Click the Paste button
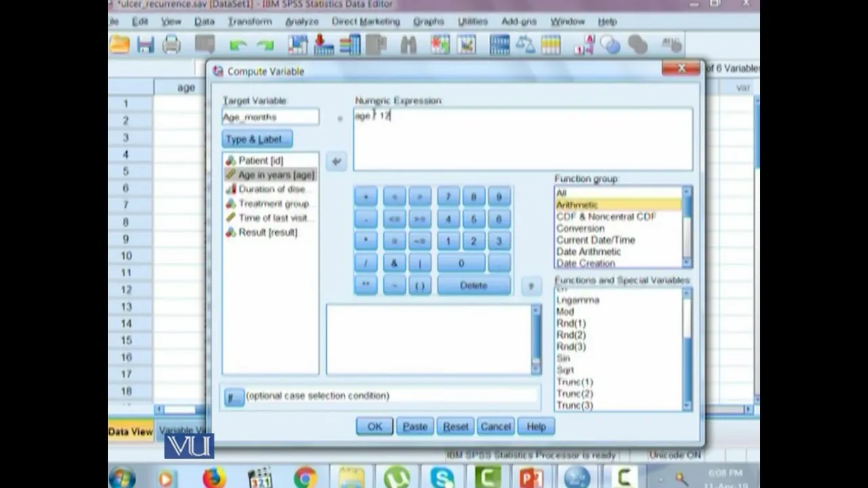 (415, 426)
